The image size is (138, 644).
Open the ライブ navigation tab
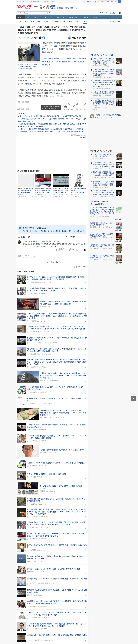(x=37, y=17)
